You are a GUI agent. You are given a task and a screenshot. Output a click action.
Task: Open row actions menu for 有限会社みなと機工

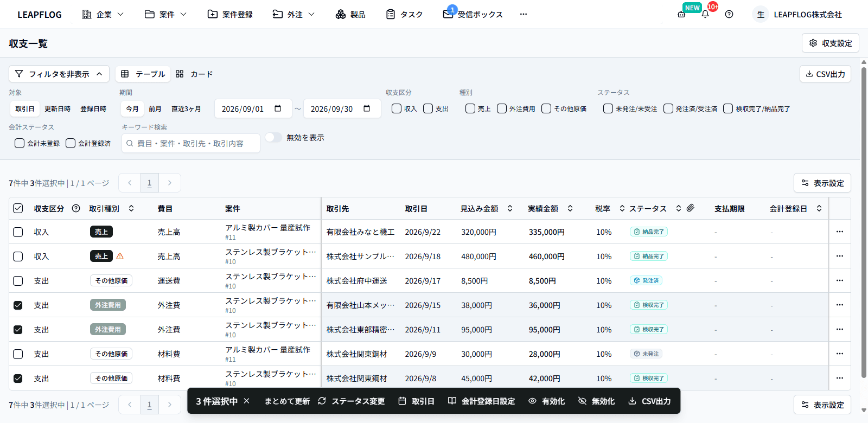coord(840,232)
